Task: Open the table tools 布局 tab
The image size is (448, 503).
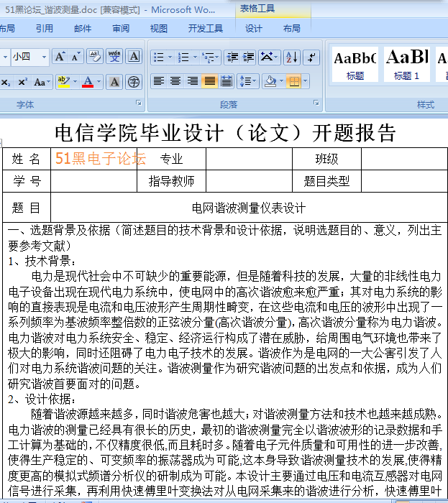Action: (x=291, y=29)
